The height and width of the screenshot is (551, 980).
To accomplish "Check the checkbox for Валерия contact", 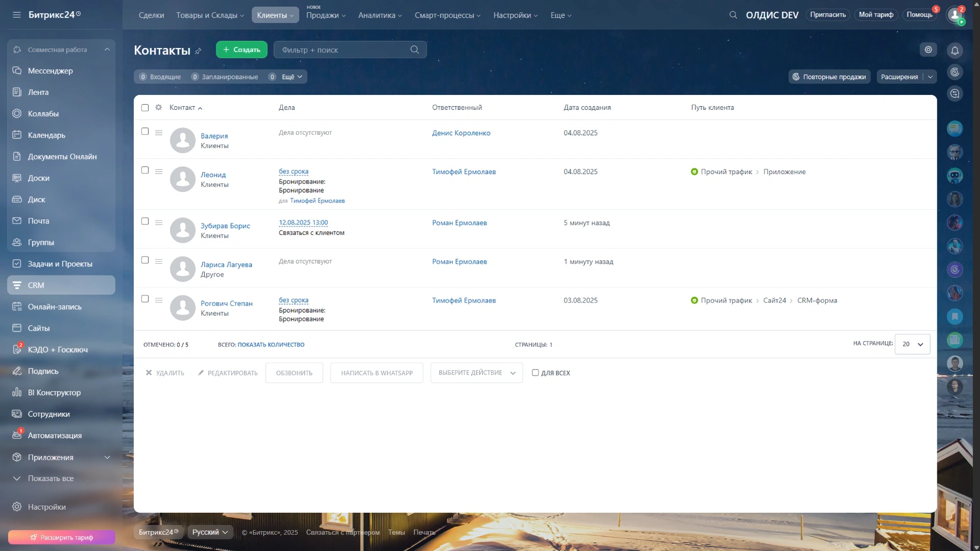I will click(x=145, y=132).
